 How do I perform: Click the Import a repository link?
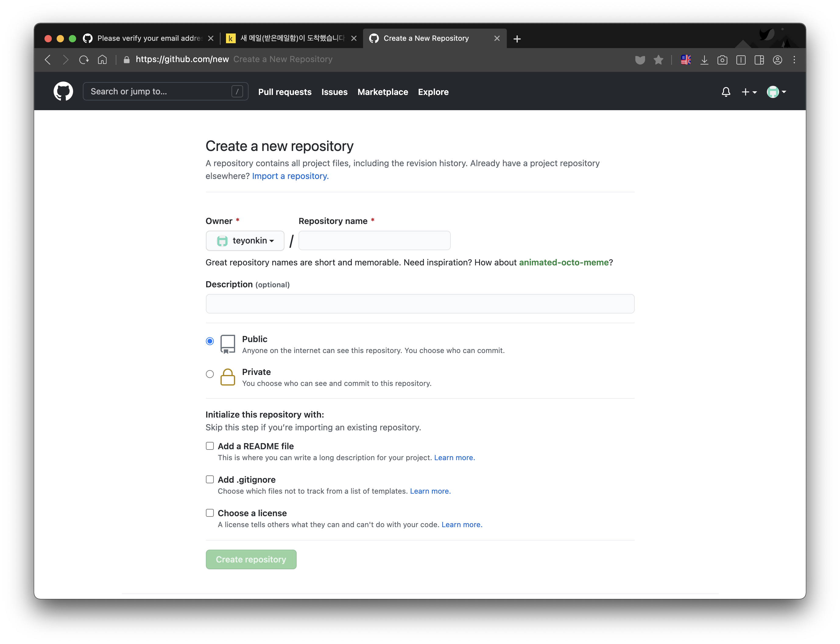[290, 176]
